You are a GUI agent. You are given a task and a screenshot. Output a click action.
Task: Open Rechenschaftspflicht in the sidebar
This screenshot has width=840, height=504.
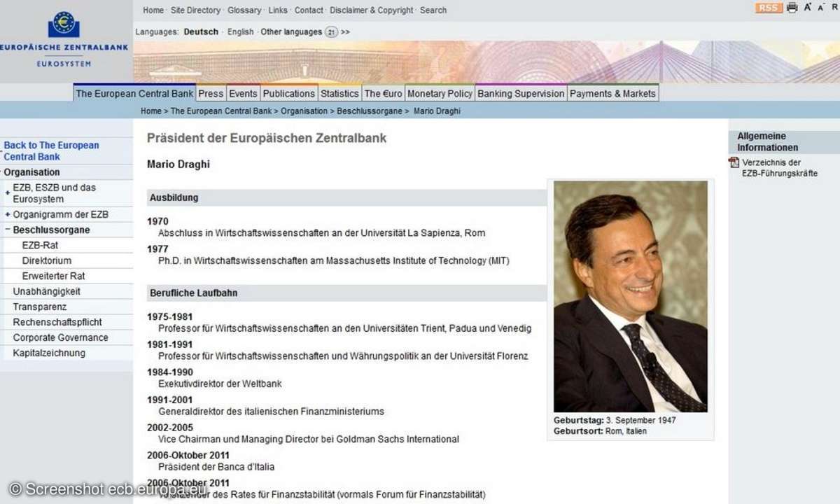(57, 322)
